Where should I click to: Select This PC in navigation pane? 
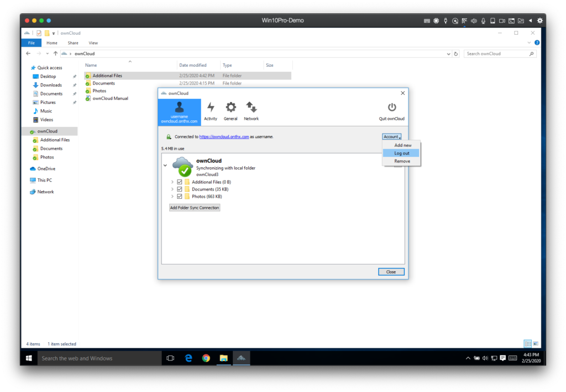point(44,180)
